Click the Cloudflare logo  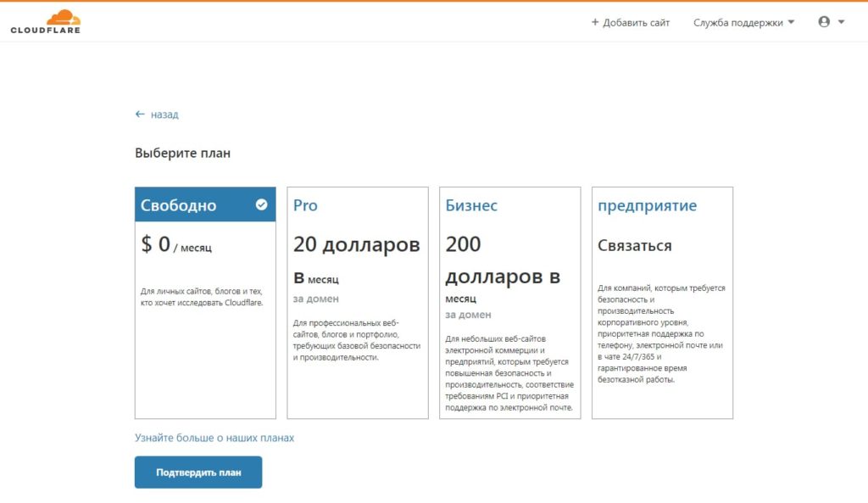pyautogui.click(x=46, y=21)
